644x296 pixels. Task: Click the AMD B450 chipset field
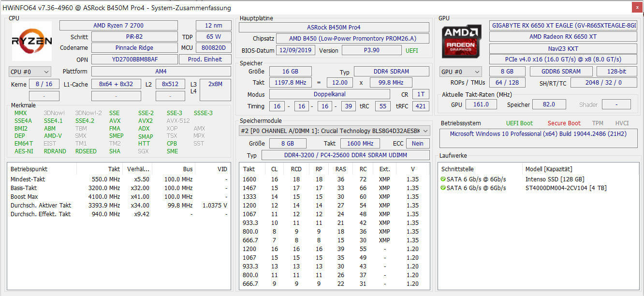click(x=352, y=39)
